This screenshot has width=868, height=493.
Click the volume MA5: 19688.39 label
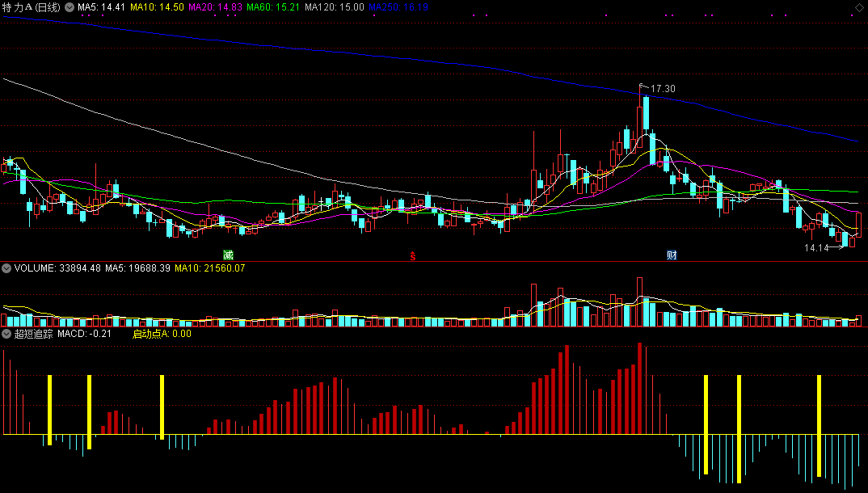click(x=138, y=268)
